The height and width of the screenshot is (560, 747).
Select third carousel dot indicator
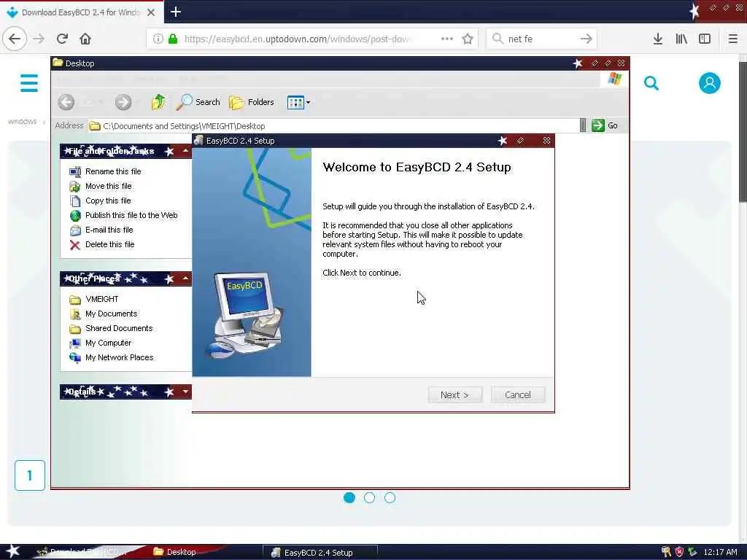(x=390, y=497)
